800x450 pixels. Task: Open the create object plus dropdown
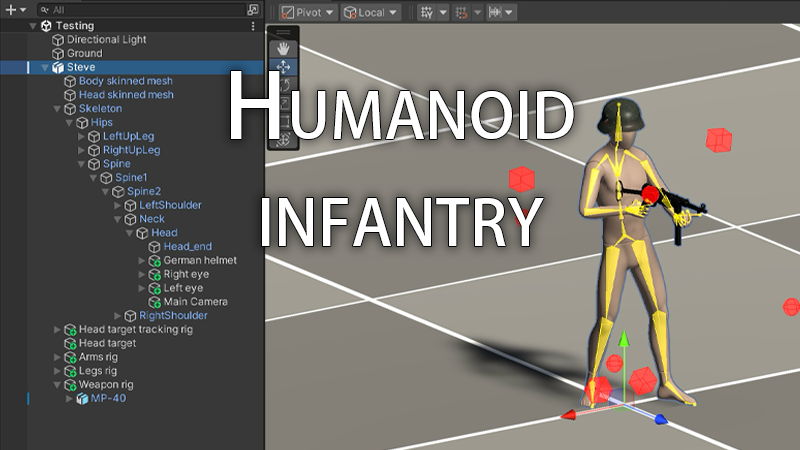point(14,10)
